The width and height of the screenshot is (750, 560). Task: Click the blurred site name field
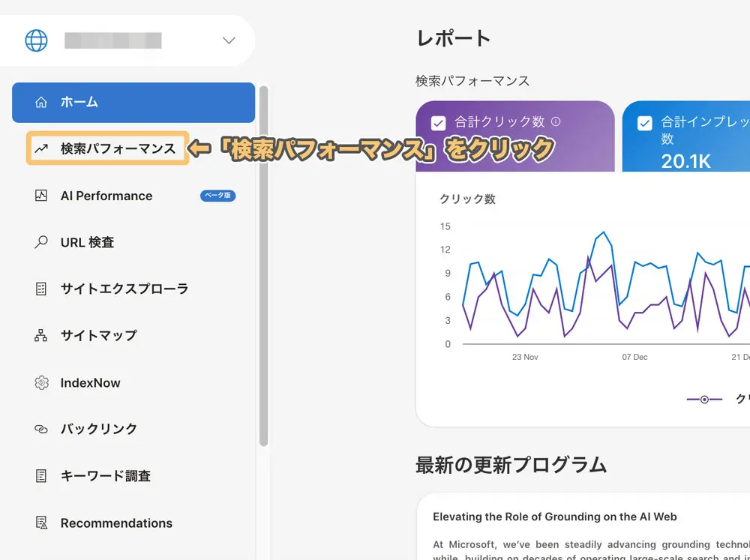[x=113, y=40]
